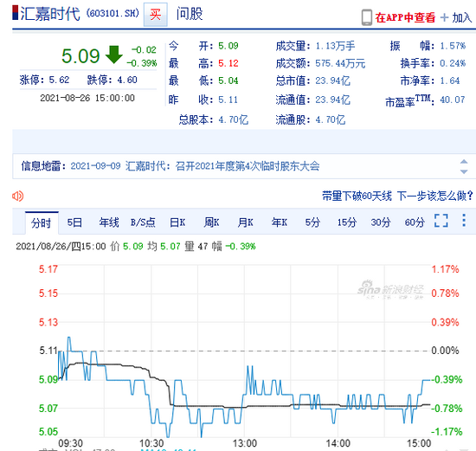Click the 成交量 1.13万手 value
476x451 pixels.
pyautogui.click(x=335, y=46)
